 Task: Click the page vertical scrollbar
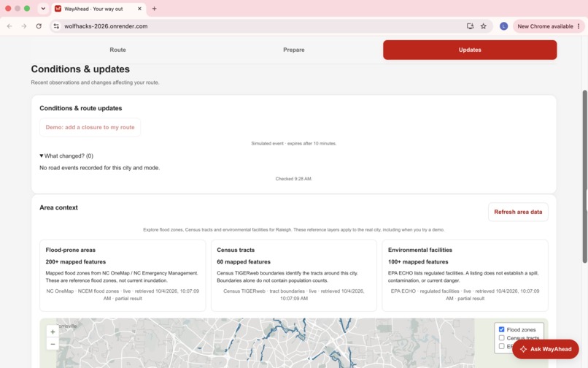click(584, 177)
